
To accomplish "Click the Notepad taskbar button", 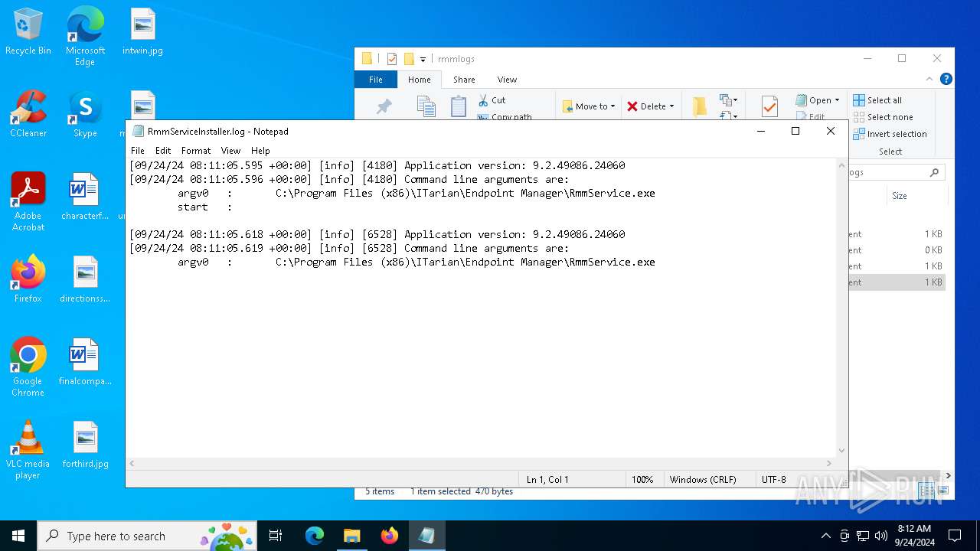I will 427,536.
